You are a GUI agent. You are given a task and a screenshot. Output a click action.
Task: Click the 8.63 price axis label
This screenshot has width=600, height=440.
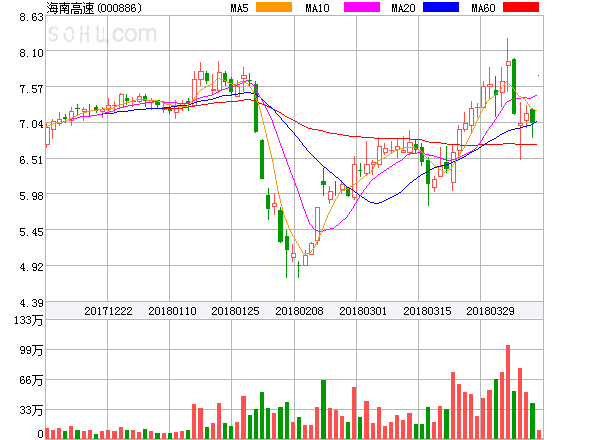[x=32, y=17]
